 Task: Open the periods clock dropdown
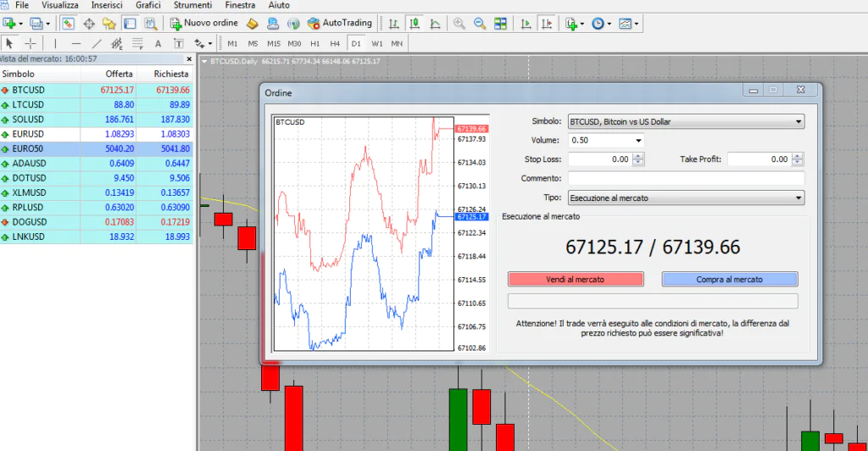(x=601, y=23)
